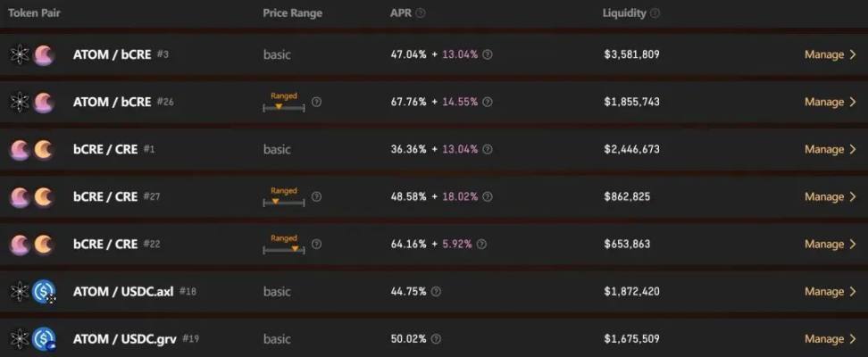Click the Ranged price slider on bCRE / CRE #22
This screenshot has width=868, height=357.
click(283, 249)
